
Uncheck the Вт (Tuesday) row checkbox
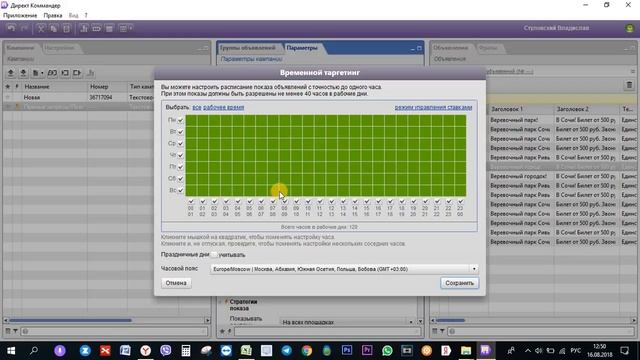pos(180,132)
